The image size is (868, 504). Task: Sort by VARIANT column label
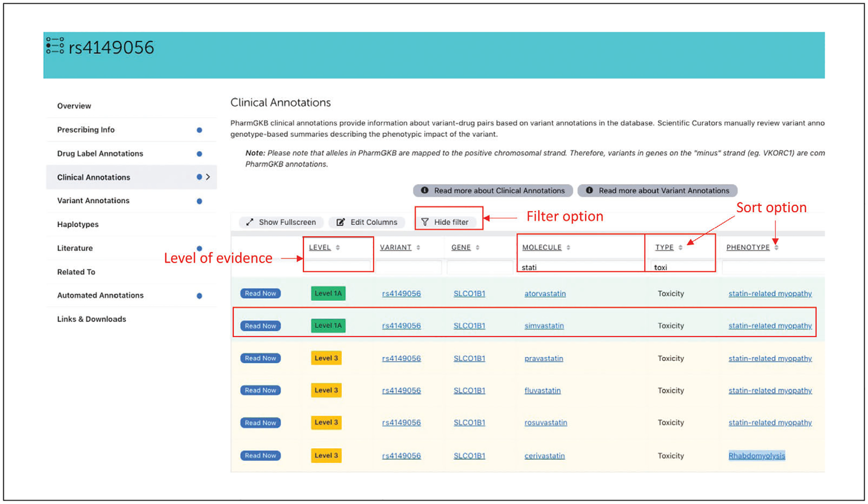click(396, 247)
